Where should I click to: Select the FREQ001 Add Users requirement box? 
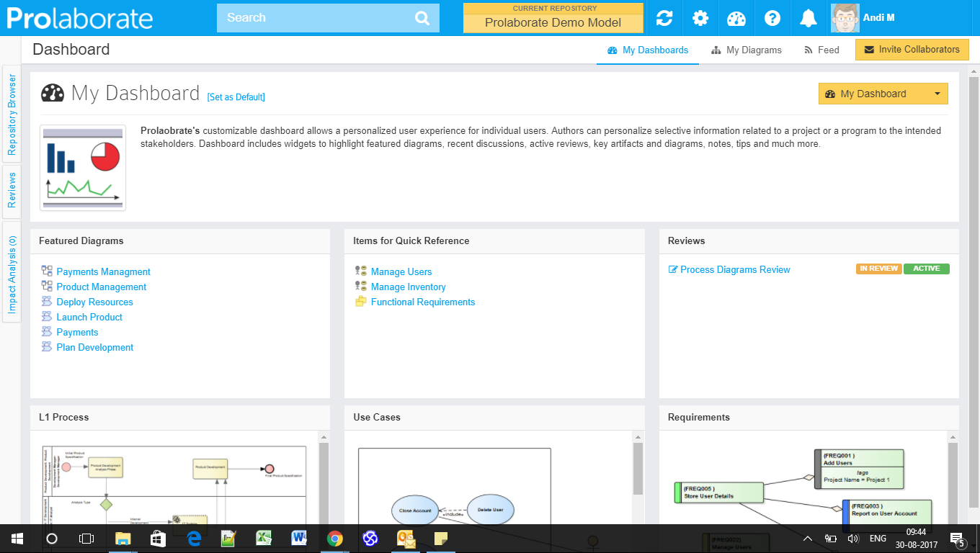859,469
